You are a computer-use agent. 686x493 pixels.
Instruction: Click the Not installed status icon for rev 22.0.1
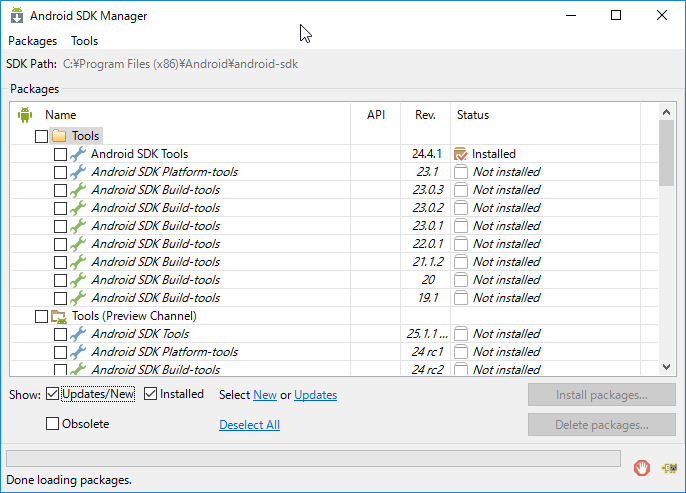coord(461,244)
